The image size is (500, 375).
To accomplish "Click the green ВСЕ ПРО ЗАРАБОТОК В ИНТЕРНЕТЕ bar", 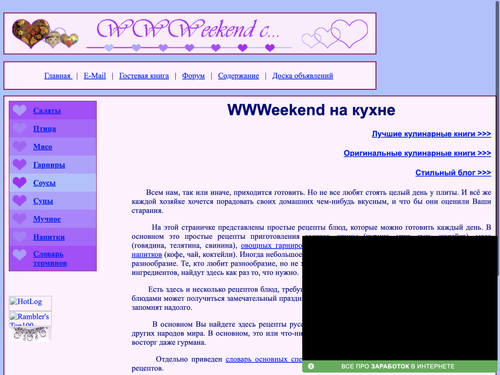I will tap(400, 366).
